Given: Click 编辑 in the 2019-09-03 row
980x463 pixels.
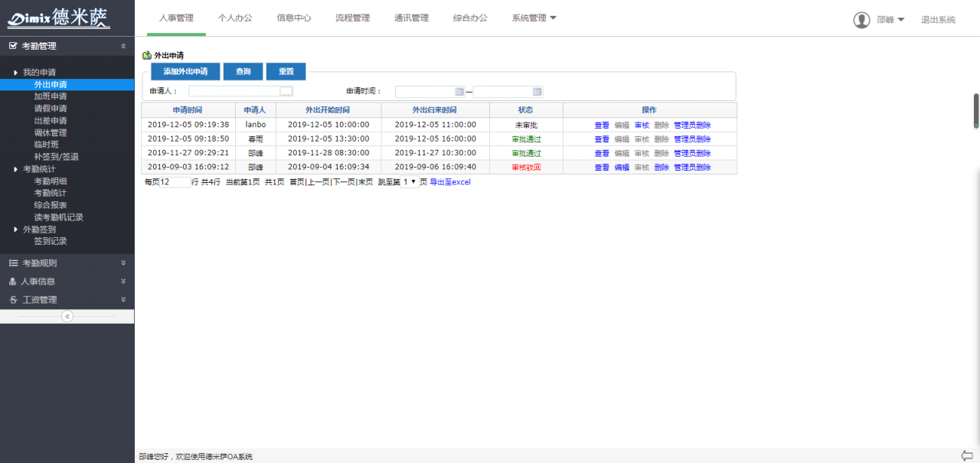Looking at the screenshot, I should pyautogui.click(x=622, y=168).
